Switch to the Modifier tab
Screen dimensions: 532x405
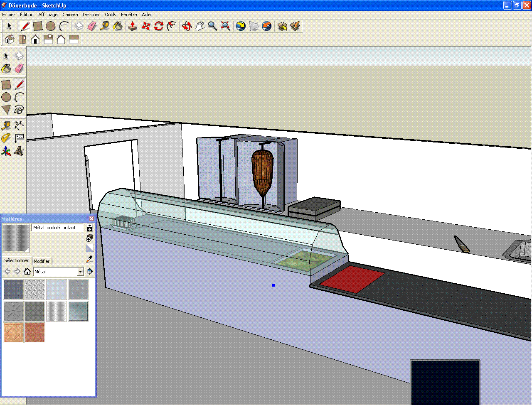click(42, 261)
